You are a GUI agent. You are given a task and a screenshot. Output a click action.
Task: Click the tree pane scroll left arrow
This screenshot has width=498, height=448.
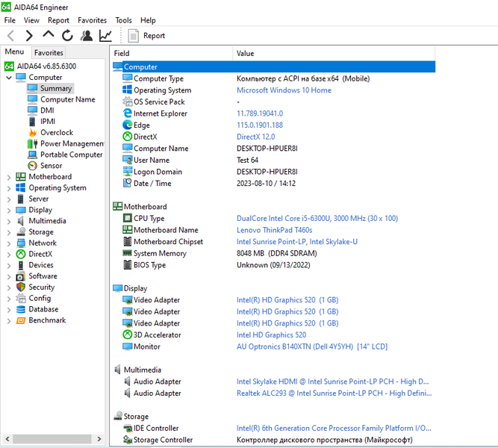(7, 439)
